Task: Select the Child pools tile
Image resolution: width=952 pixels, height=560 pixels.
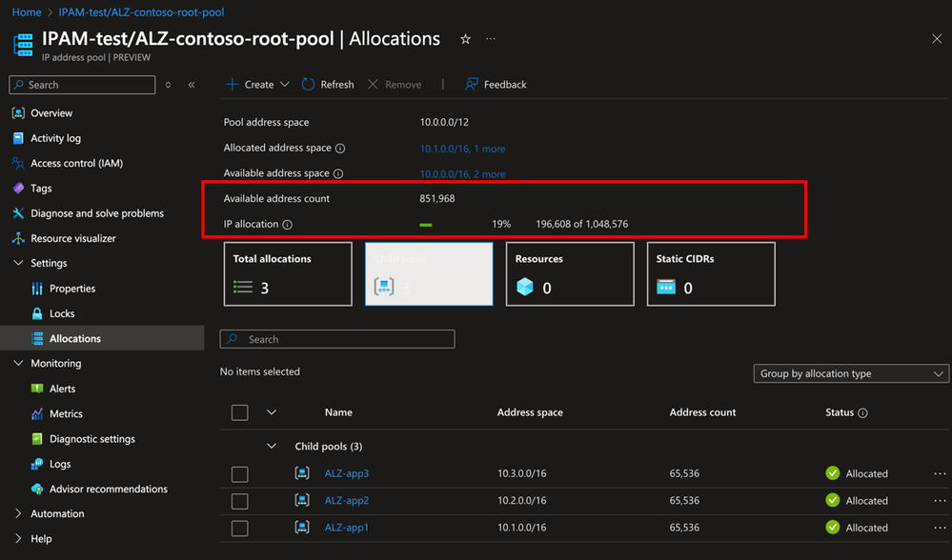Action: pos(429,274)
